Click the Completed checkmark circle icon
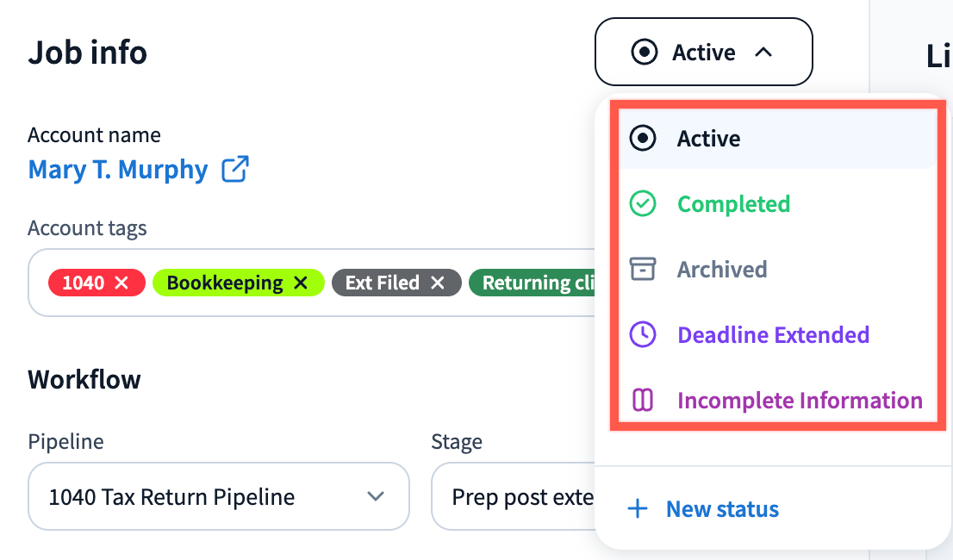953x560 pixels. tap(643, 204)
